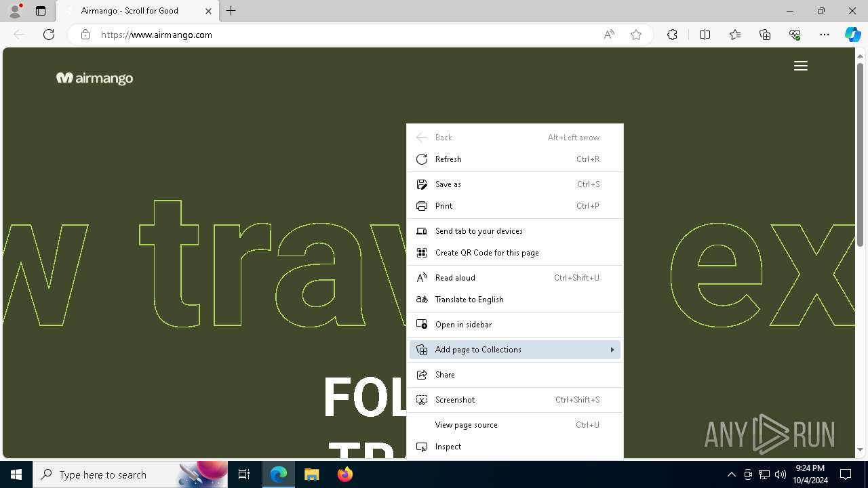Open Settings and more ellipsis menu
The image size is (868, 488).
(x=825, y=35)
